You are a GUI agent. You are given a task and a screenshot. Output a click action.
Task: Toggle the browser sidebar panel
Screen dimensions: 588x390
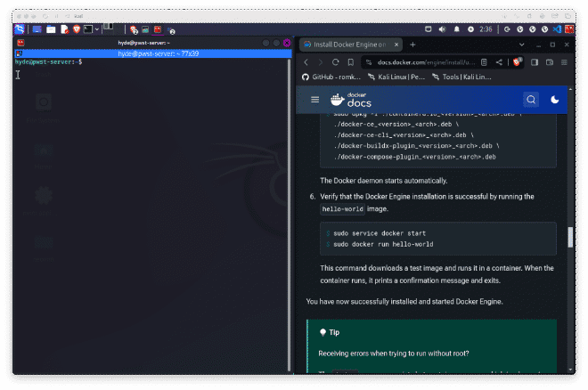[x=535, y=62]
